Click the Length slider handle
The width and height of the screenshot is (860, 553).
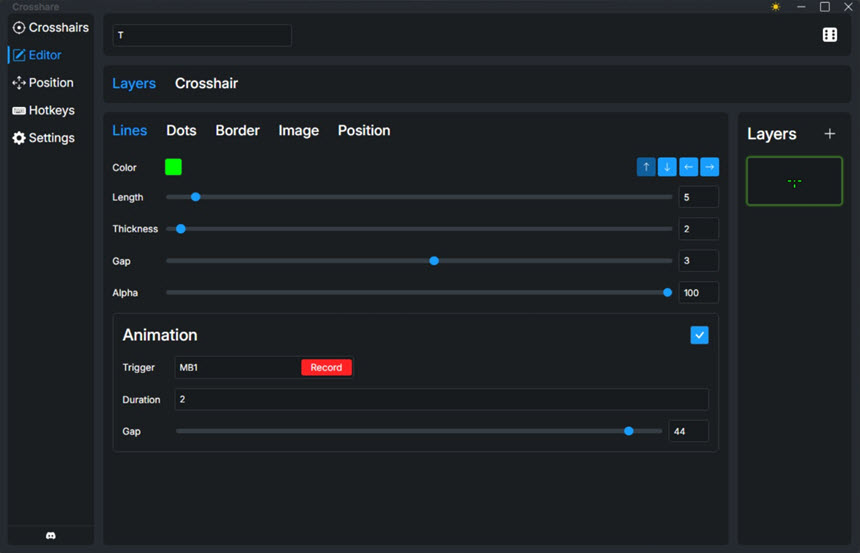195,197
